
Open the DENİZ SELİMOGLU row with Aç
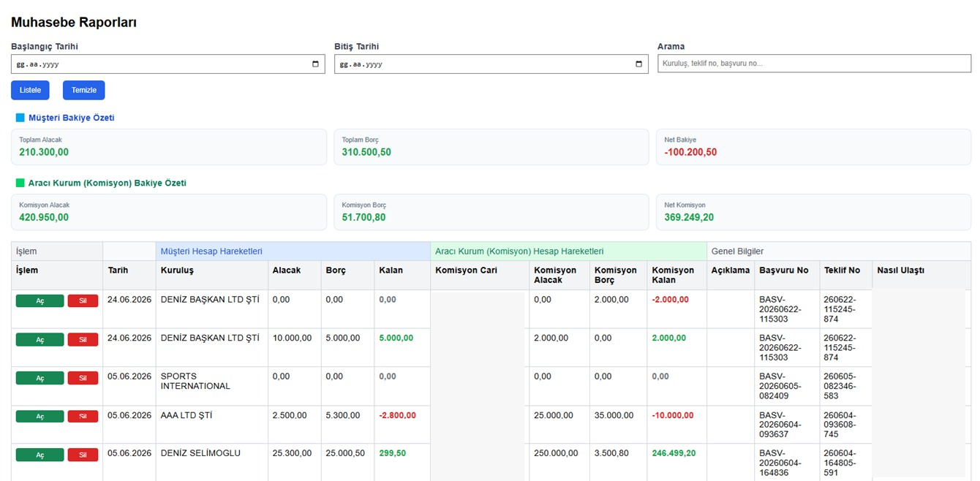[x=39, y=455]
